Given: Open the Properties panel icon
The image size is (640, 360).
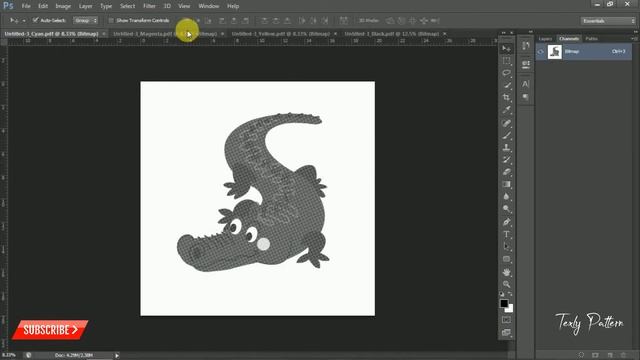Looking at the screenshot, I should click(x=525, y=64).
